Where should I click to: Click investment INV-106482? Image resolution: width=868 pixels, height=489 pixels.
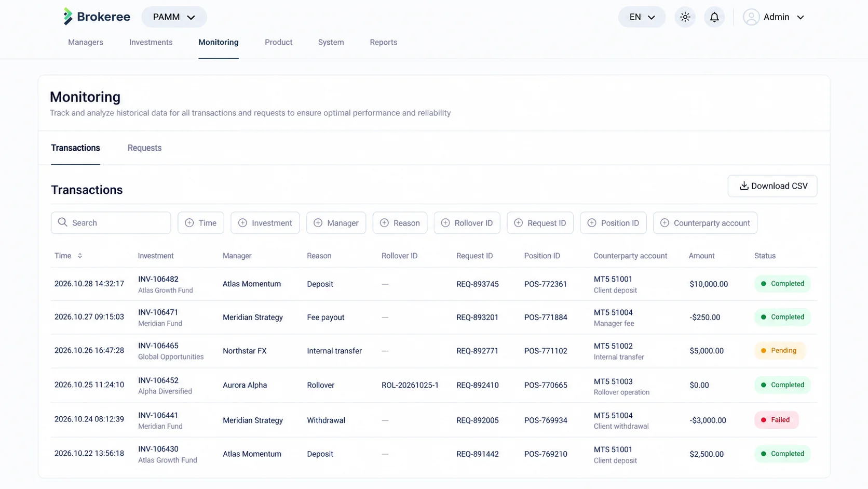pyautogui.click(x=158, y=279)
